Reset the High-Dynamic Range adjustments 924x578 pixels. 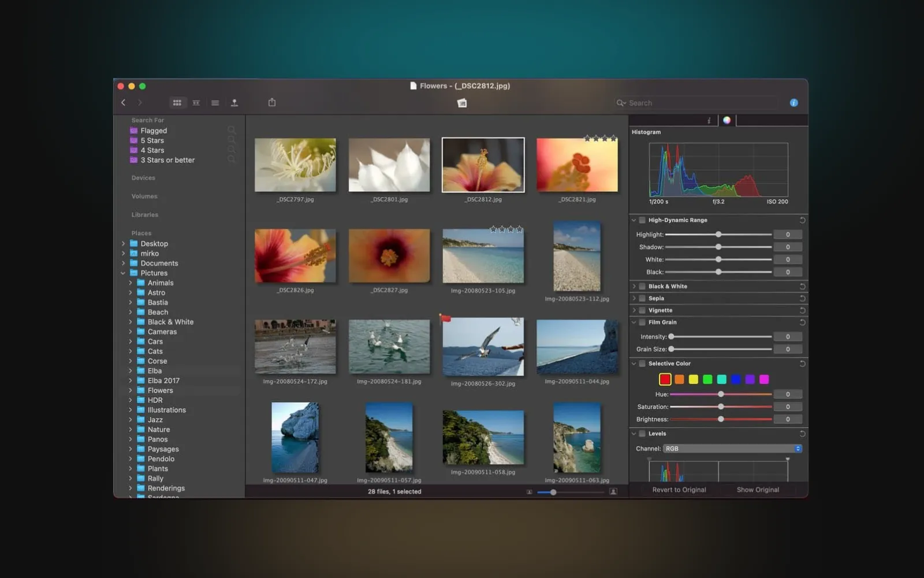802,220
